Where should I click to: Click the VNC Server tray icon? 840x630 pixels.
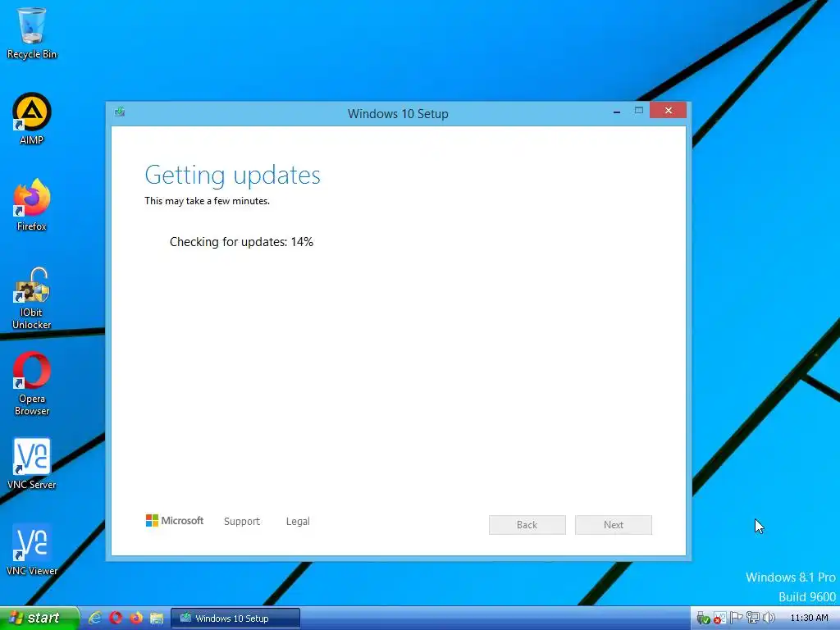[719, 619]
